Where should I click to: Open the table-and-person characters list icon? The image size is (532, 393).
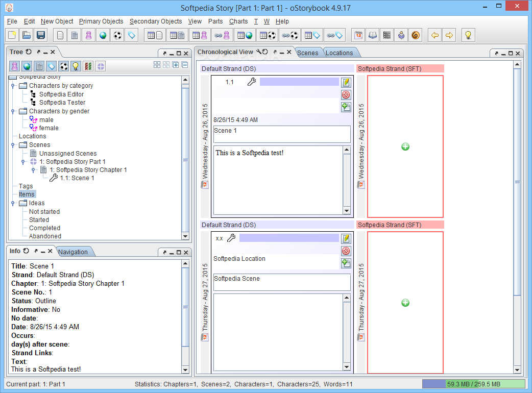coord(200,35)
